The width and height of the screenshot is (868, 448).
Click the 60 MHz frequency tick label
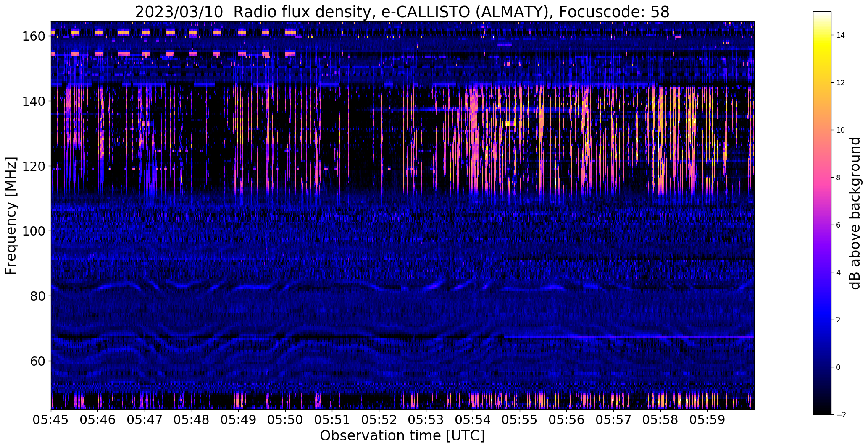(37, 361)
